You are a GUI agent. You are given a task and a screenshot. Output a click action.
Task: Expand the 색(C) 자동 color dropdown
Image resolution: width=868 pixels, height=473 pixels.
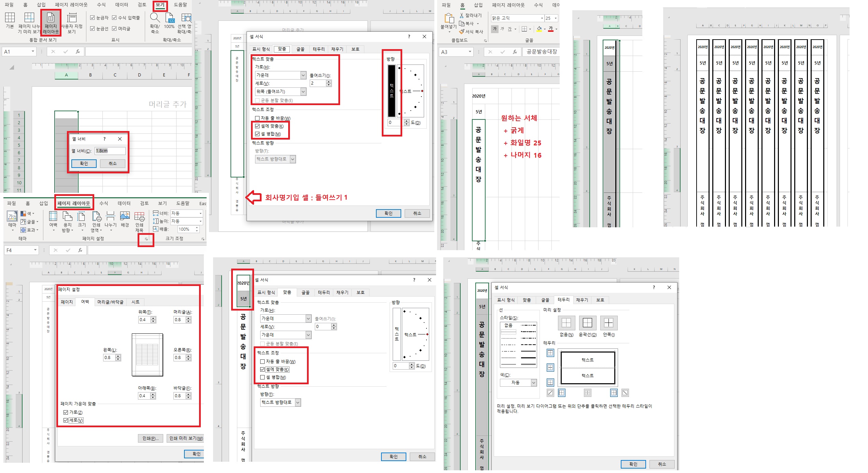coord(534,383)
